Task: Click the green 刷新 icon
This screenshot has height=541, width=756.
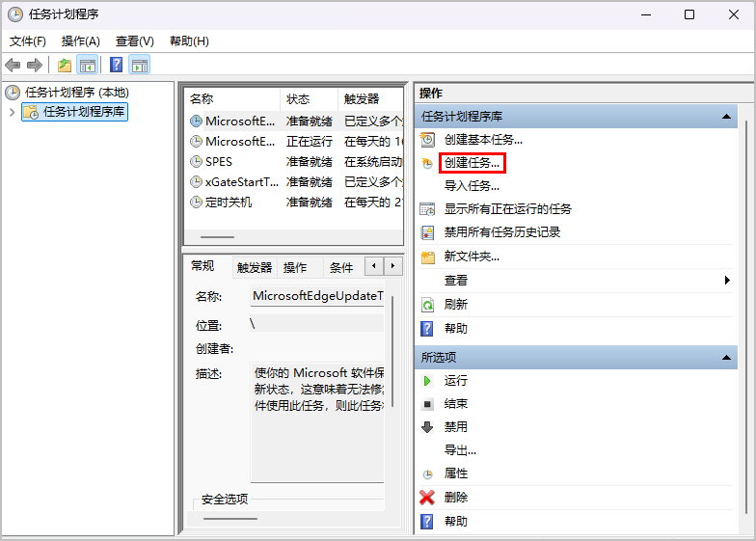Action: pos(427,305)
